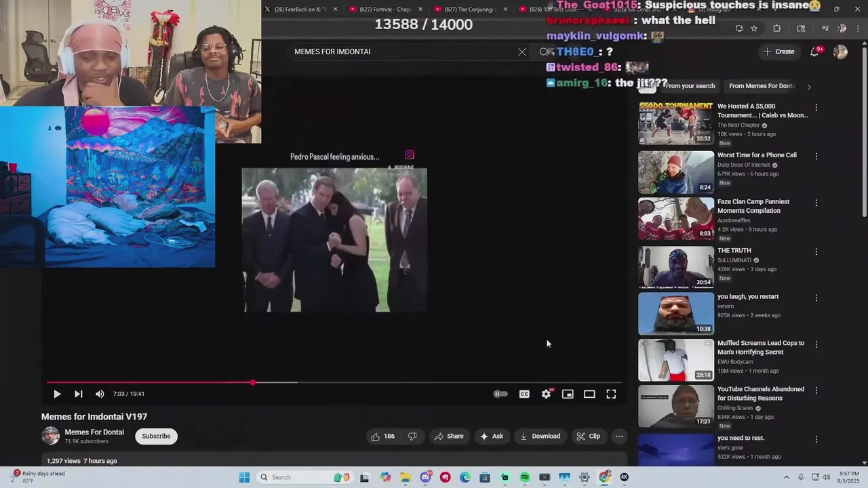
Task: Open taskbar volume speaker icon
Action: pos(826,477)
